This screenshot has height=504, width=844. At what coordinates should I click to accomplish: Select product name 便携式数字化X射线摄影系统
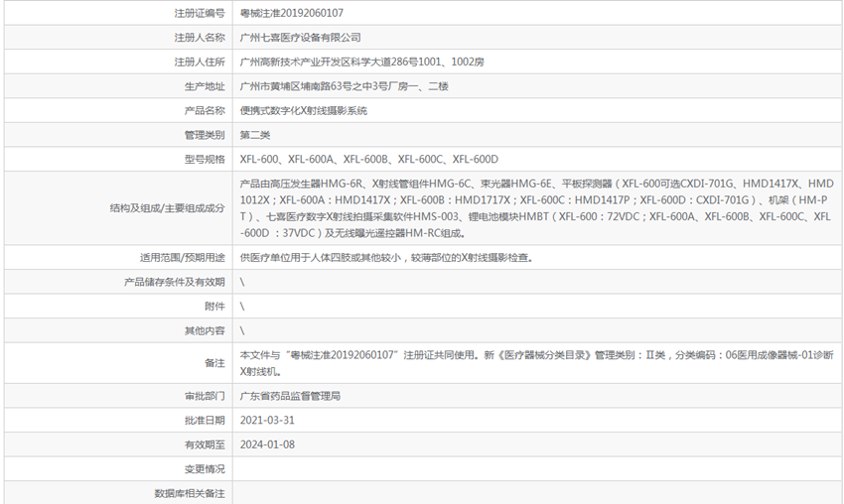click(x=304, y=111)
